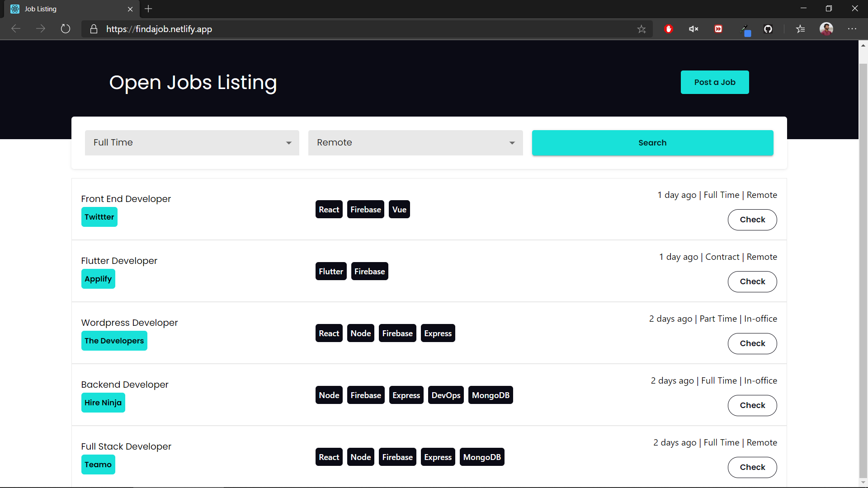Screen dimensions: 868x488
Task: Open the red adblock extension icon
Action: click(669, 29)
